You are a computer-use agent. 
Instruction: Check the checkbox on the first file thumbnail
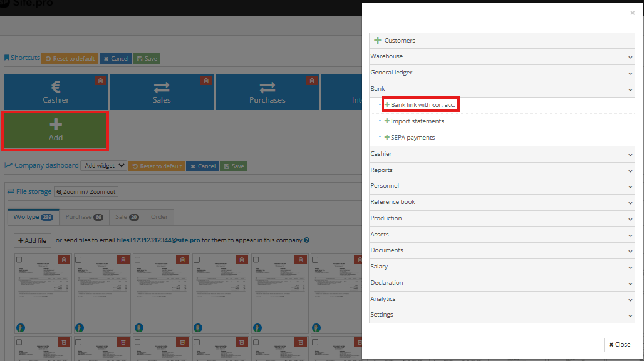click(18, 258)
